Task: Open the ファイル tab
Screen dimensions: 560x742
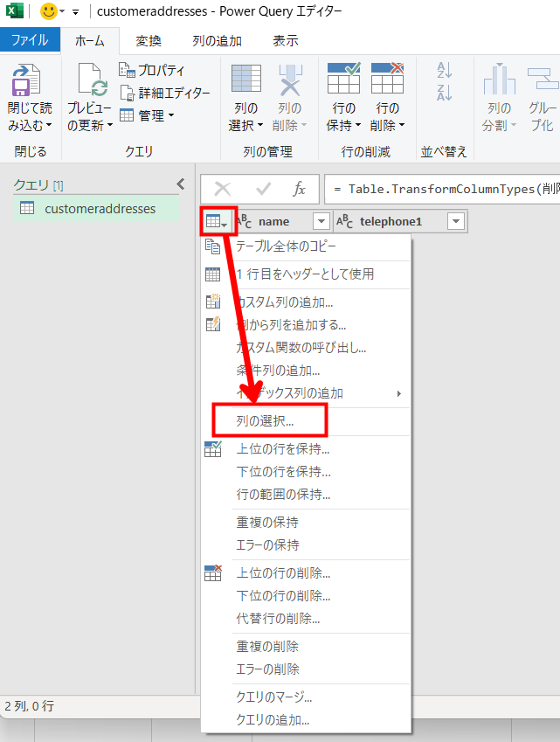Action: (x=30, y=40)
